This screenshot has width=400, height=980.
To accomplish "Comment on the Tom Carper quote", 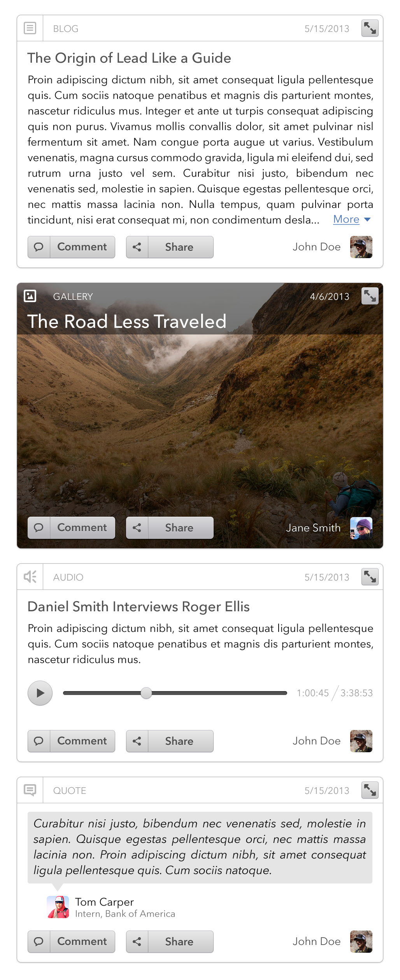I will [71, 941].
